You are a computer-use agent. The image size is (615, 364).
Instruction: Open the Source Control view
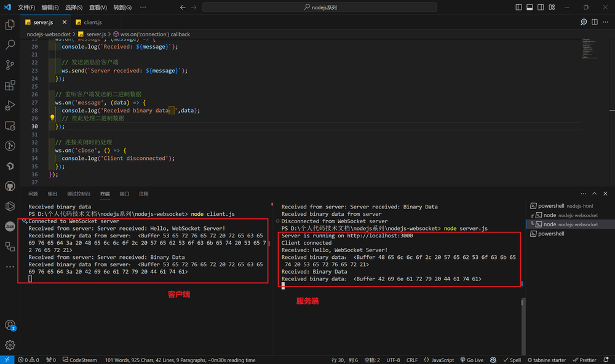click(9, 64)
